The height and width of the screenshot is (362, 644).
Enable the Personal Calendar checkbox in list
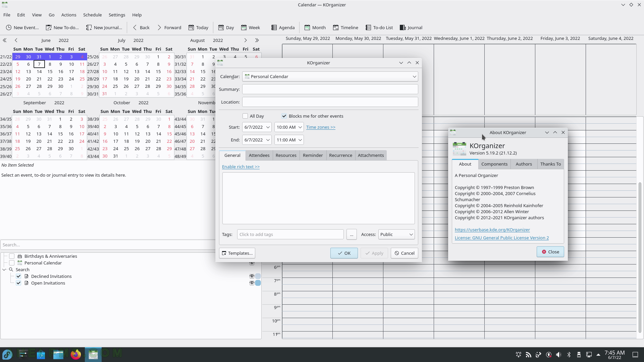point(12,263)
